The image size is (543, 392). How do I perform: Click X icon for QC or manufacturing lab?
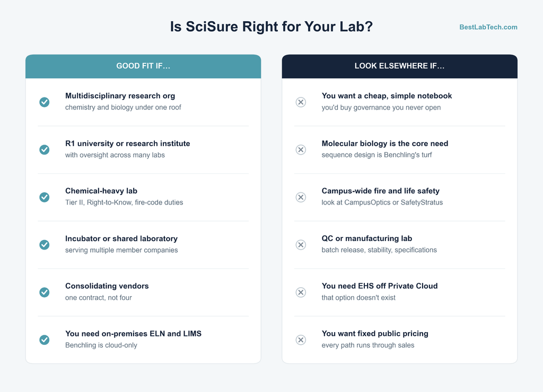point(301,245)
